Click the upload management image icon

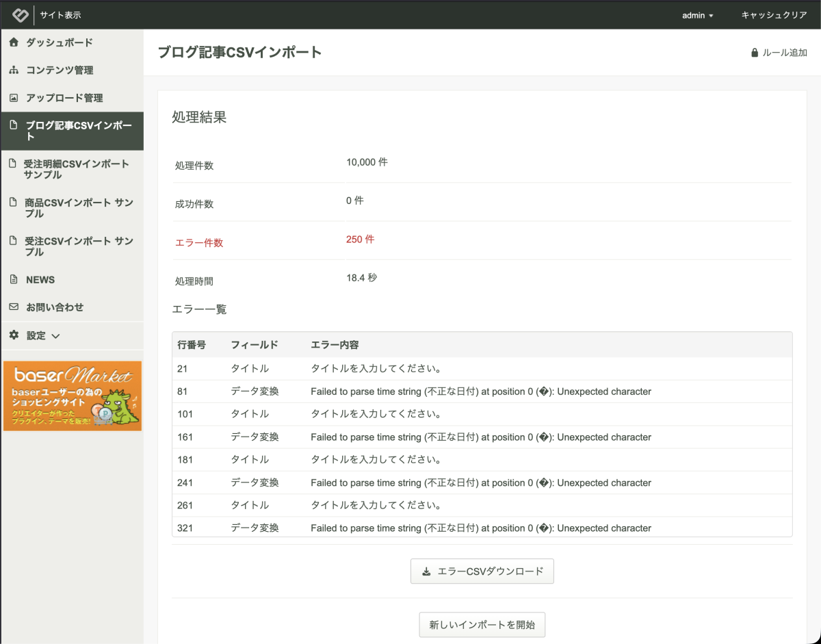tap(14, 98)
